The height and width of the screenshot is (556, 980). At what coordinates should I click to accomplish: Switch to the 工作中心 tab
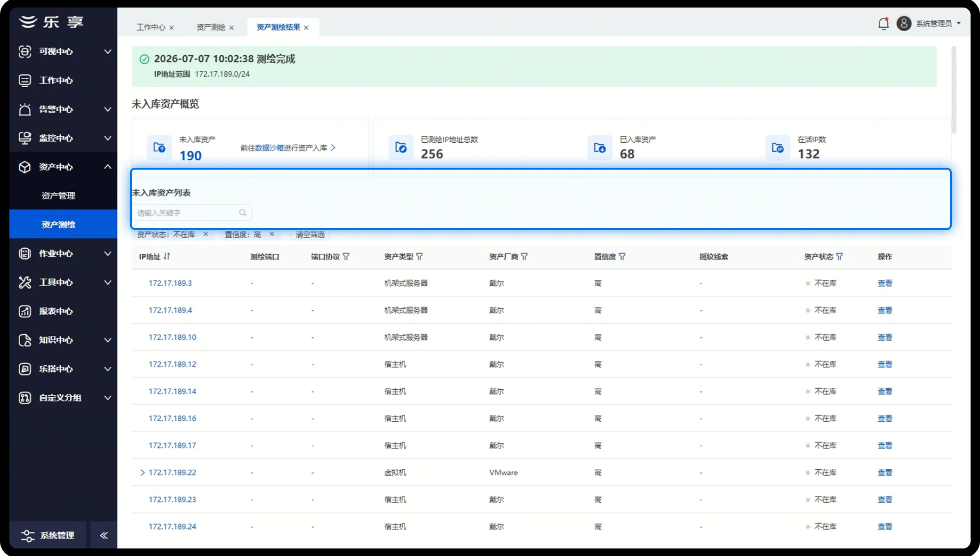pos(151,27)
